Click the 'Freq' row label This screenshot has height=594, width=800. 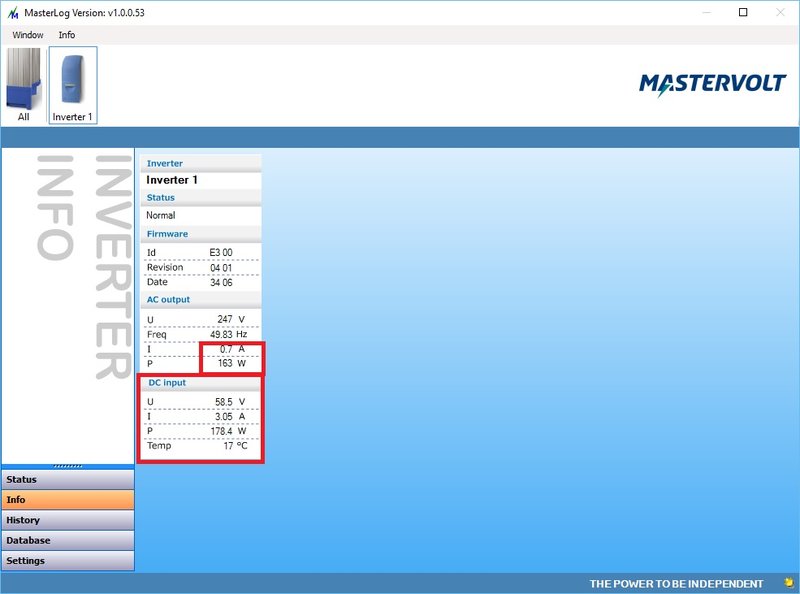click(157, 334)
